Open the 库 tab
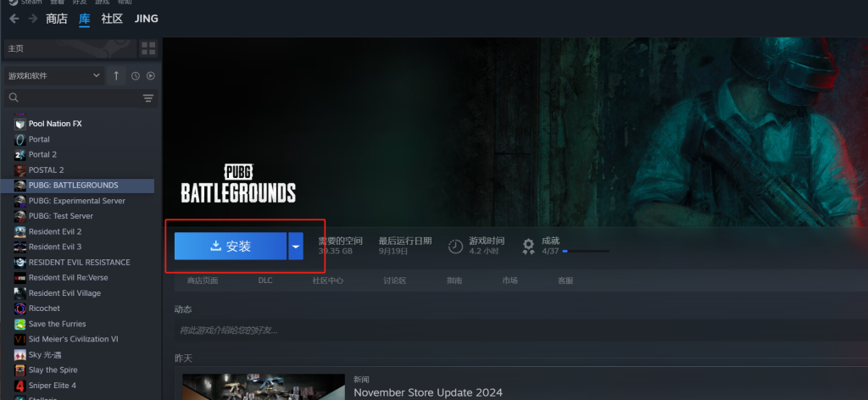Image resolution: width=868 pixels, height=400 pixels. [x=84, y=19]
